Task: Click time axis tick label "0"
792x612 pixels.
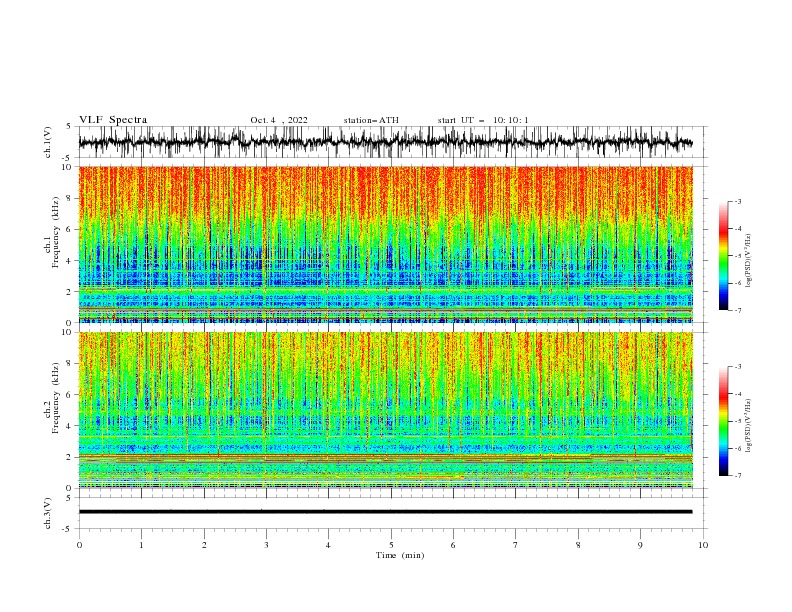Action: coord(79,545)
